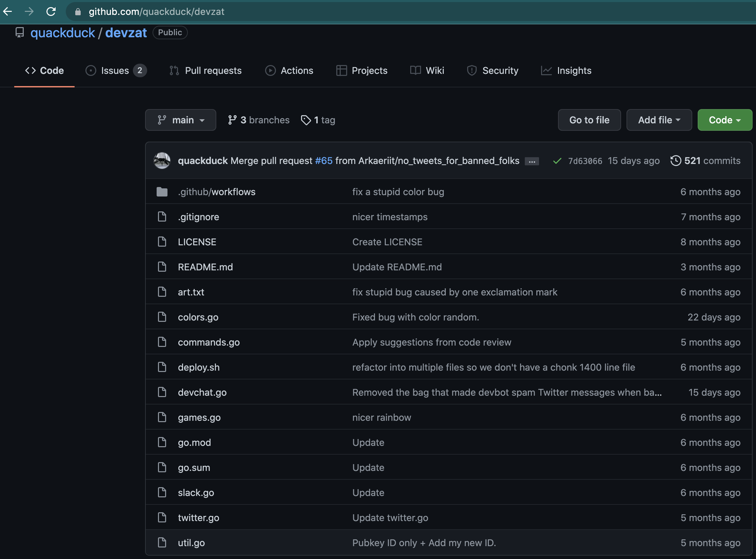Open commit 'Update twitter.go' message
Viewport: 756px width, 559px height.
coord(390,518)
